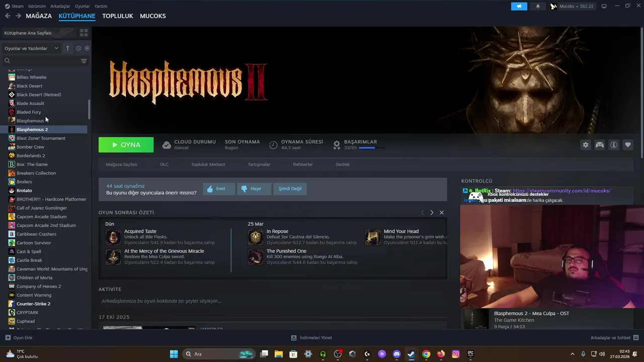
Task: Click Hayır to not recommend
Action: (254, 189)
